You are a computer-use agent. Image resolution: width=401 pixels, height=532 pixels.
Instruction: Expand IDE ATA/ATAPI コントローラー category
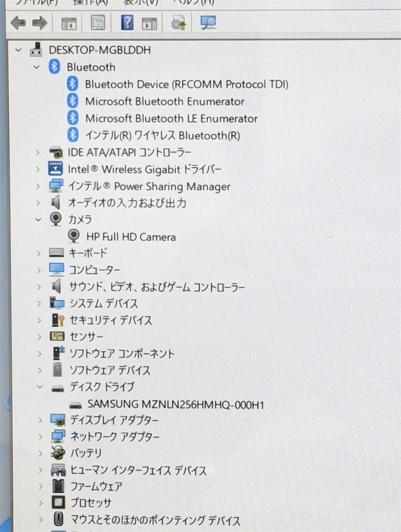(38, 152)
